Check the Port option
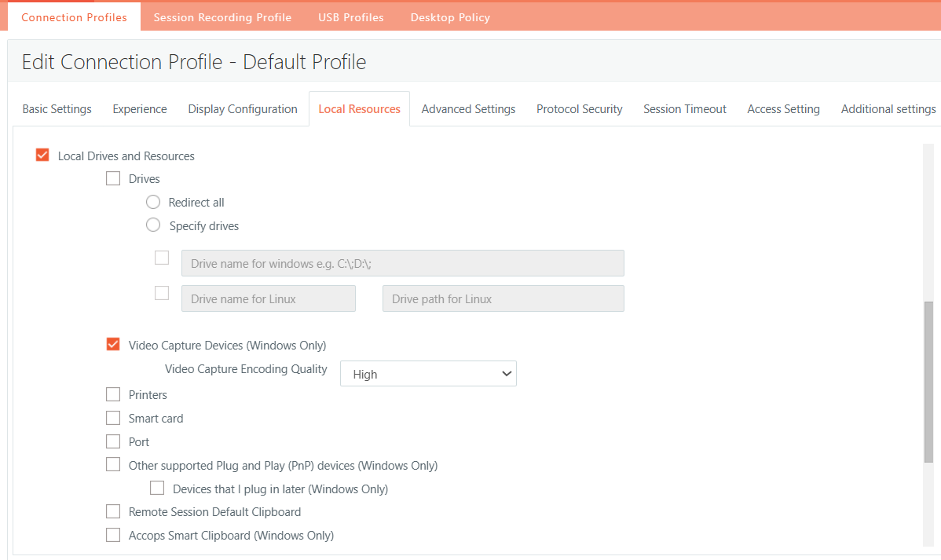Image resolution: width=941 pixels, height=560 pixels. (113, 441)
